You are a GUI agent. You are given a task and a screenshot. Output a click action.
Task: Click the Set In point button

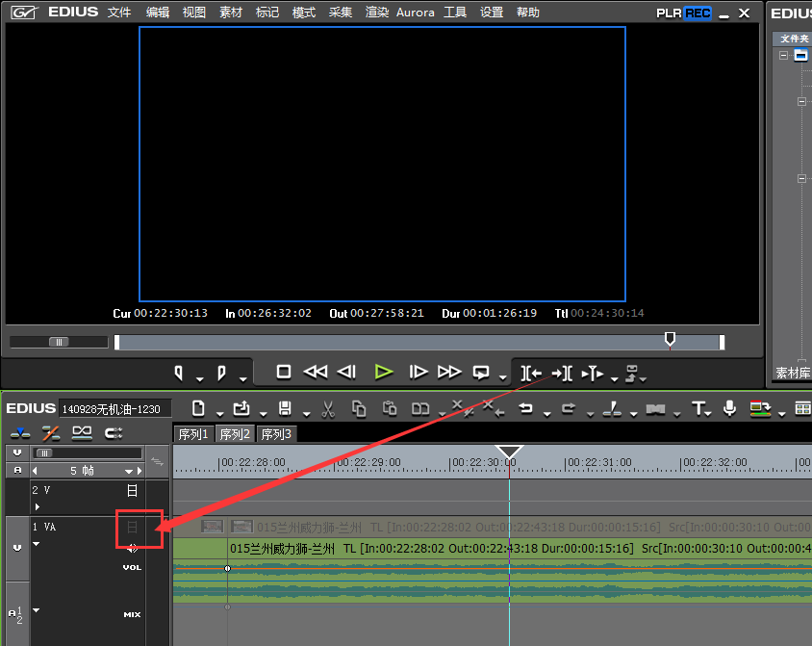tap(180, 372)
